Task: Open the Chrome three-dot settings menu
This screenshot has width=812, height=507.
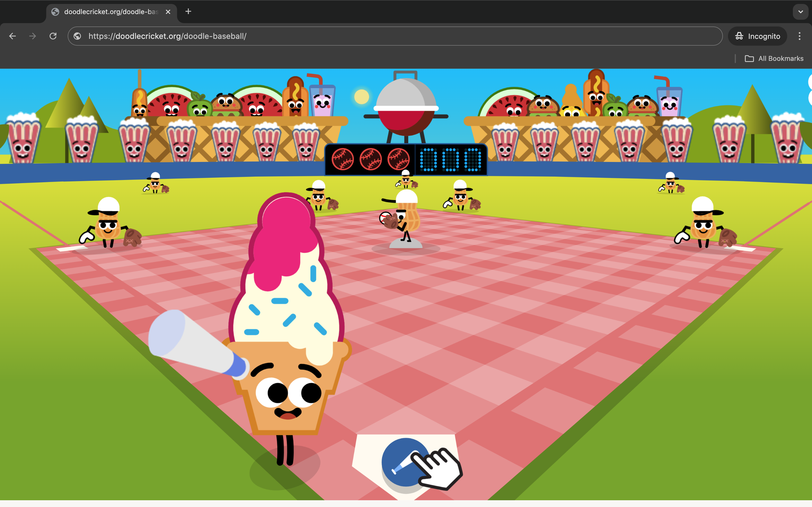Action: point(800,36)
